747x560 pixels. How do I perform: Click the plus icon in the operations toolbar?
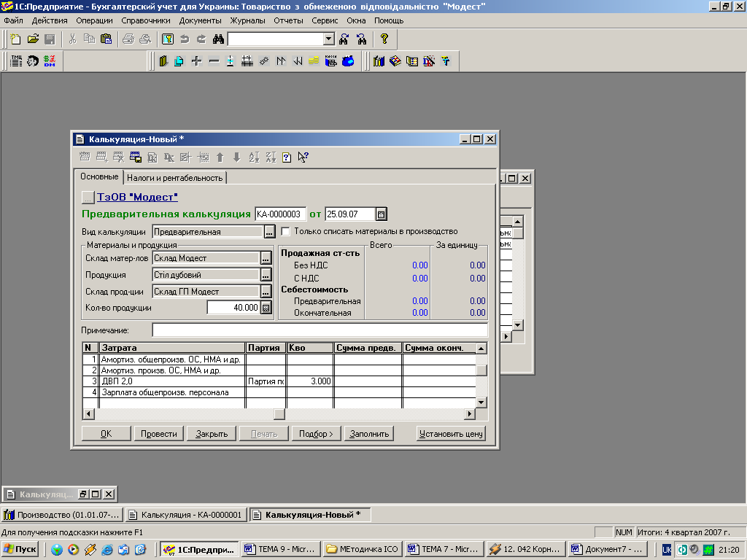point(197,61)
